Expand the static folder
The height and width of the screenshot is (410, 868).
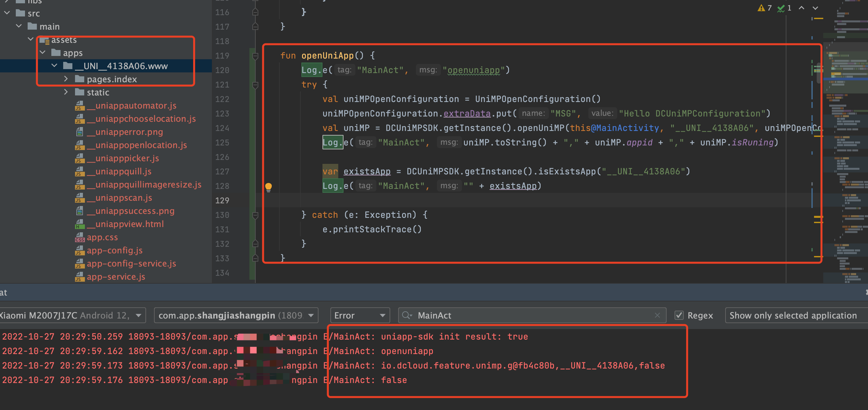point(66,92)
